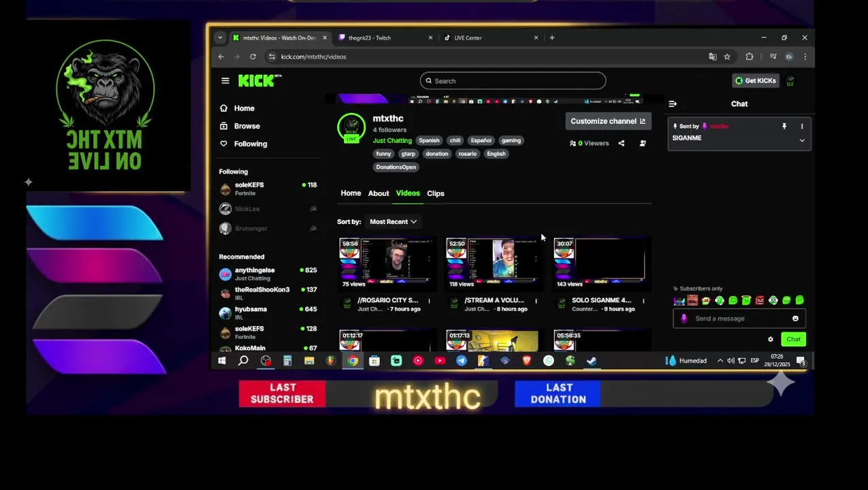Open the KICK logo homepage
This screenshot has height=490, width=868.
click(x=259, y=80)
